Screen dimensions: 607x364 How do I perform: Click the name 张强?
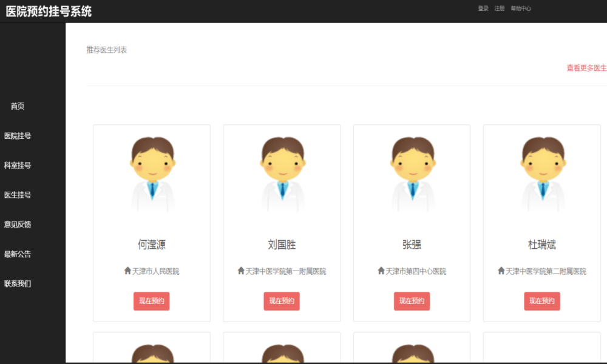pyautogui.click(x=412, y=244)
